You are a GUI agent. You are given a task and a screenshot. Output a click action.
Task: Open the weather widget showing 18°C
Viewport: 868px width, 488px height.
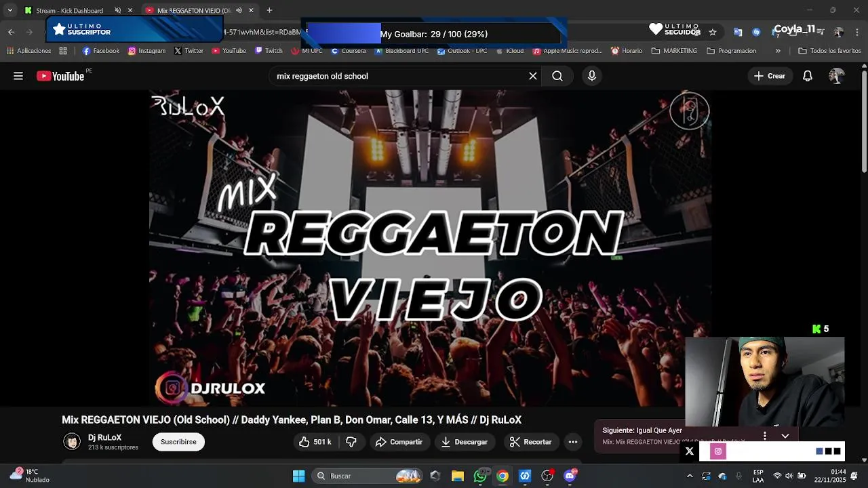[x=29, y=475]
